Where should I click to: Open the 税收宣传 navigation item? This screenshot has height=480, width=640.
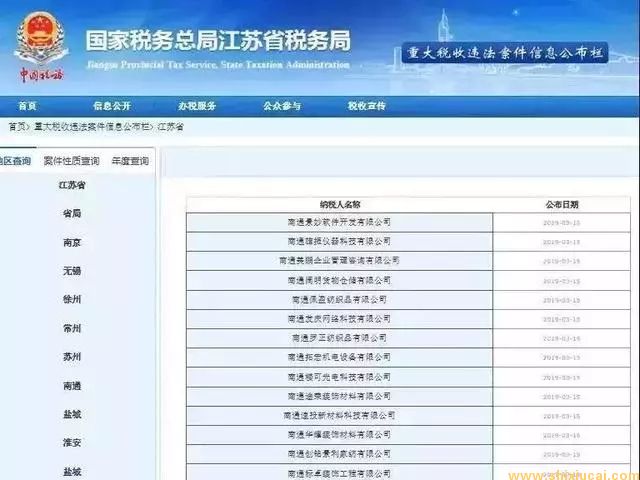click(367, 106)
